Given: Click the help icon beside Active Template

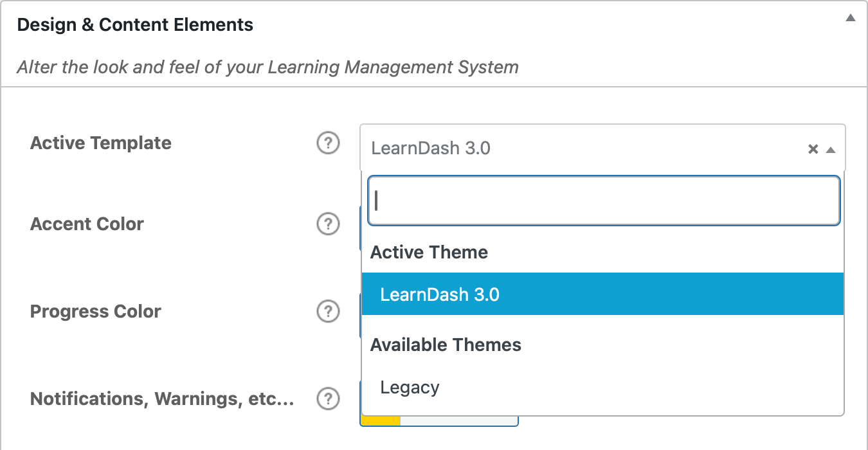Looking at the screenshot, I should click(328, 143).
